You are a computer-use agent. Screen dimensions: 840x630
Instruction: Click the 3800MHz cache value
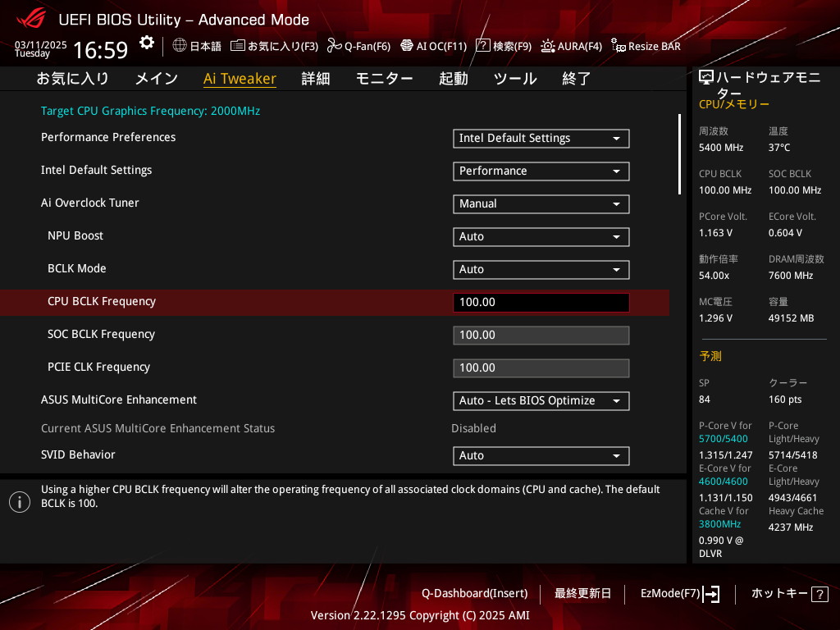[x=719, y=524]
